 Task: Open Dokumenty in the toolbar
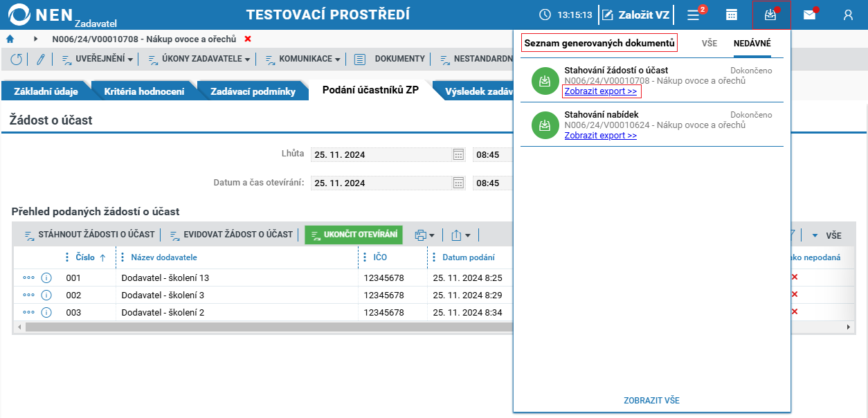(x=390, y=60)
